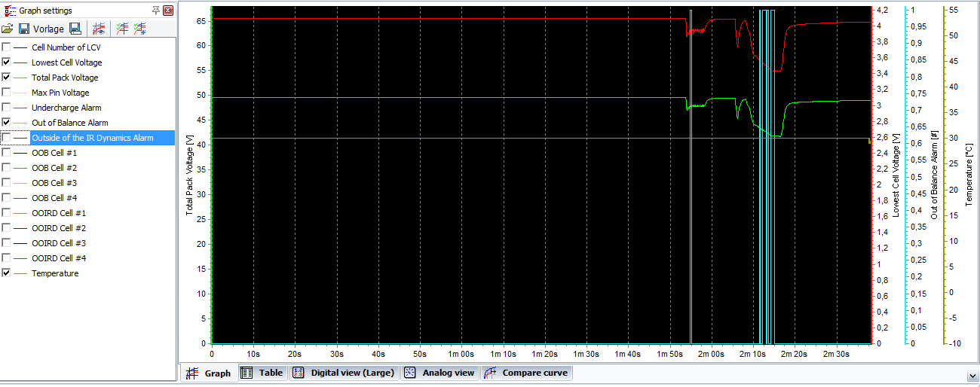Close the Graph settings panel

(x=168, y=11)
